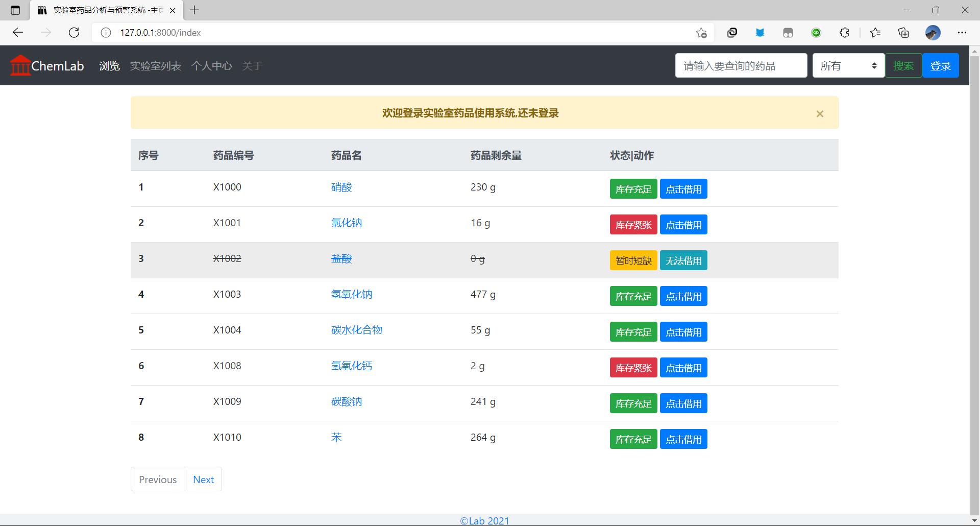The height and width of the screenshot is (526, 980).
Task: Open 实验室列表 in the navbar
Action: pos(155,66)
